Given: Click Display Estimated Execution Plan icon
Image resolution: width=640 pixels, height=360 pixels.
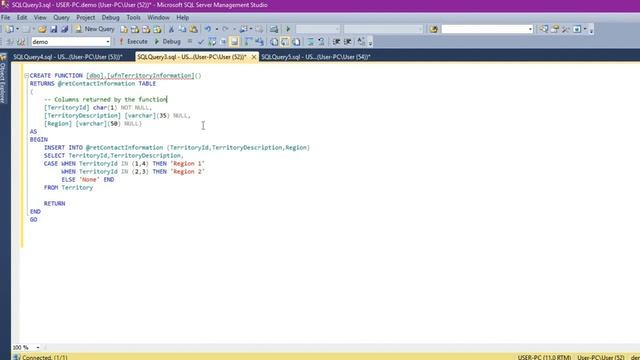Looking at the screenshot, I should click(x=212, y=42).
